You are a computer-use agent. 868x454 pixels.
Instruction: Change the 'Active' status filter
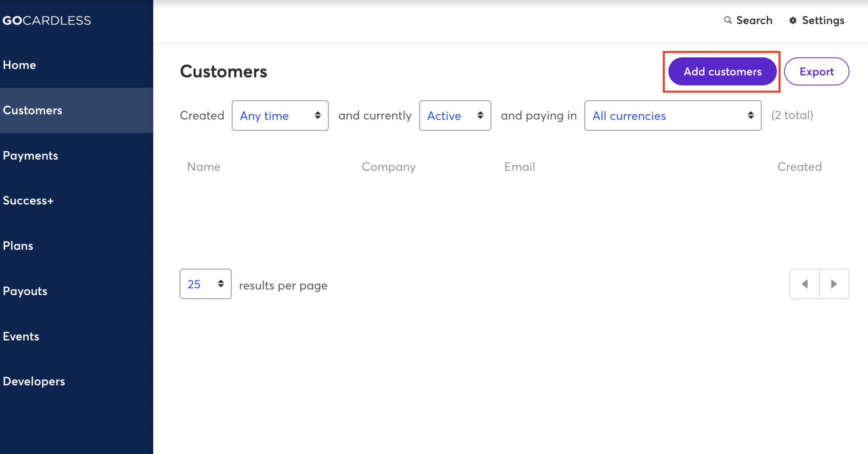[455, 116]
